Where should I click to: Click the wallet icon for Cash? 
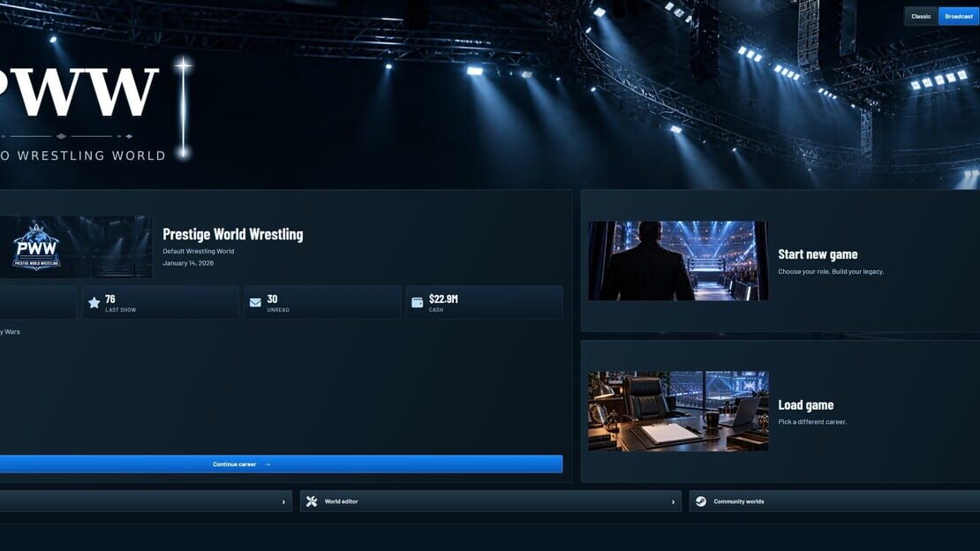click(418, 303)
